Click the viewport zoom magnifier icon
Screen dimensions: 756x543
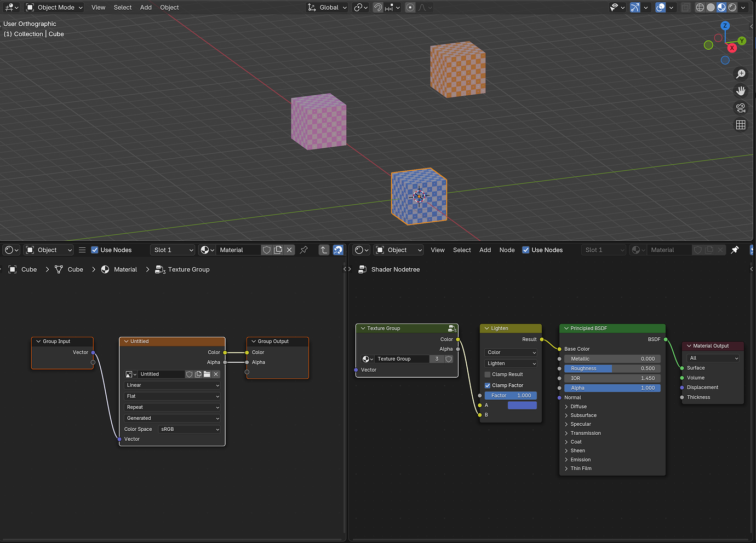[741, 73]
